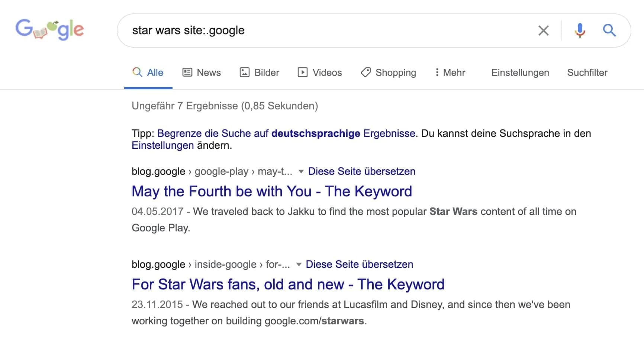This screenshot has height=340, width=644.
Task: Clear the search query with the X icon
Action: click(544, 30)
